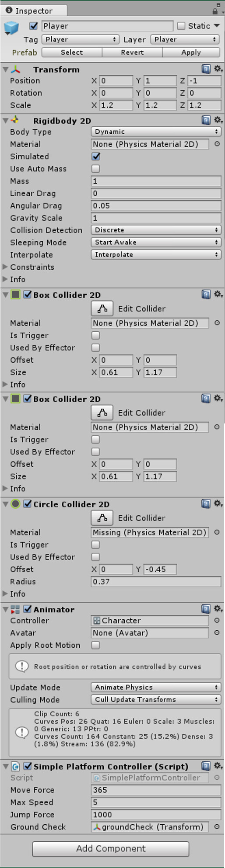Click the Inspector lock icon

tap(215, 10)
